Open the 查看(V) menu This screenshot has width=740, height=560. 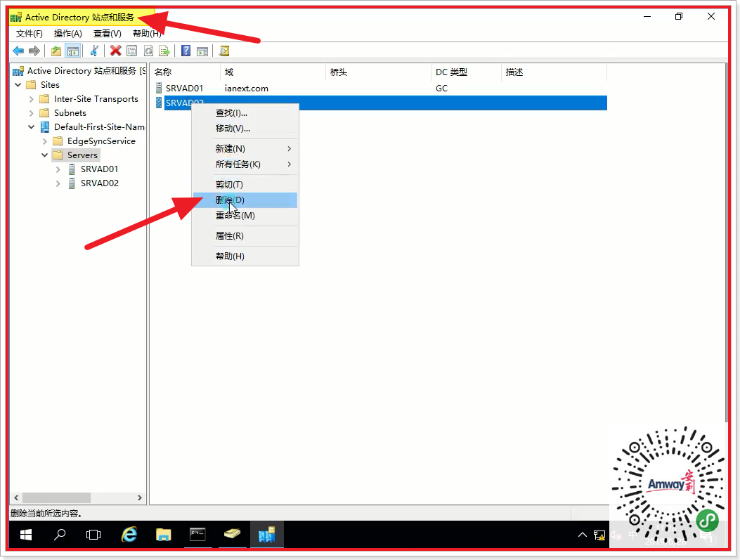point(107,34)
